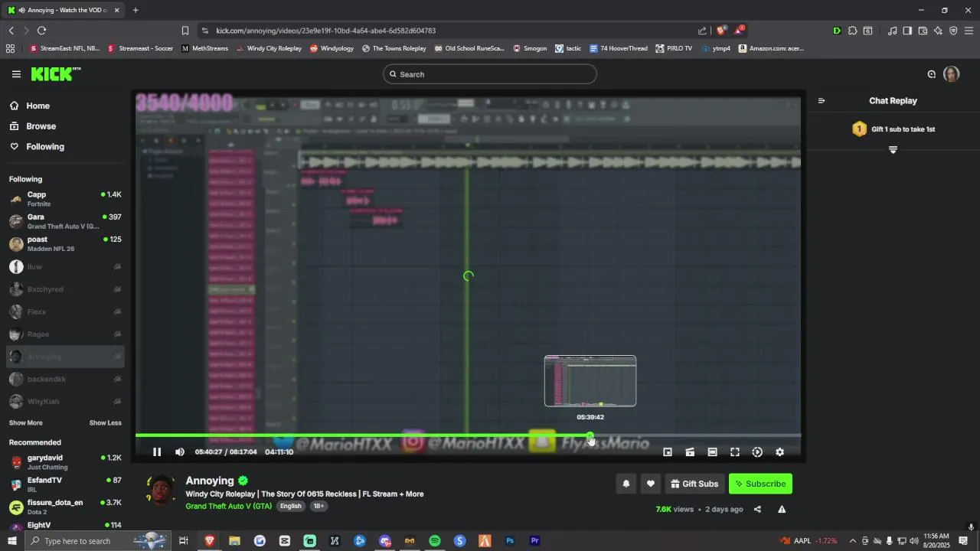Expand the list with Show More

[x=26, y=423]
